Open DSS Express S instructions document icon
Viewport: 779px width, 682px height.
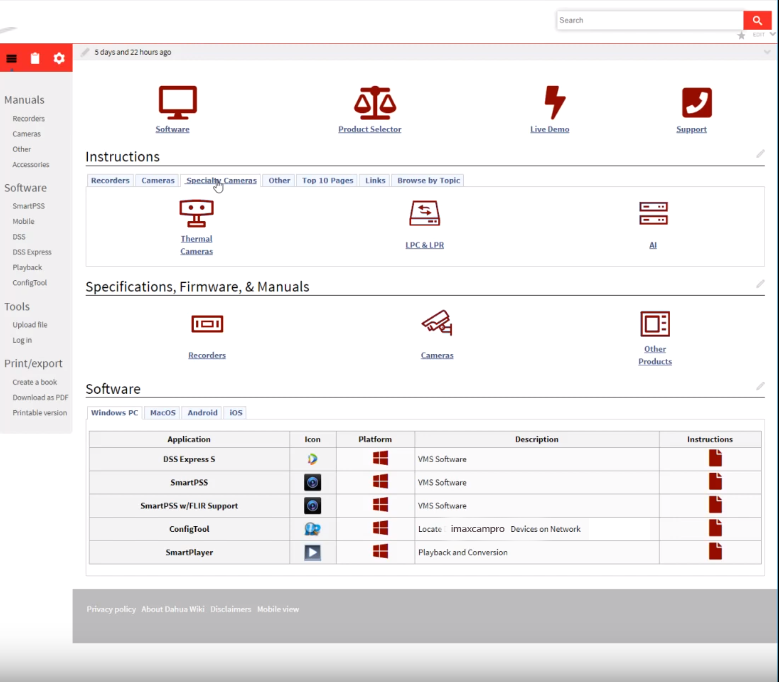(715, 458)
